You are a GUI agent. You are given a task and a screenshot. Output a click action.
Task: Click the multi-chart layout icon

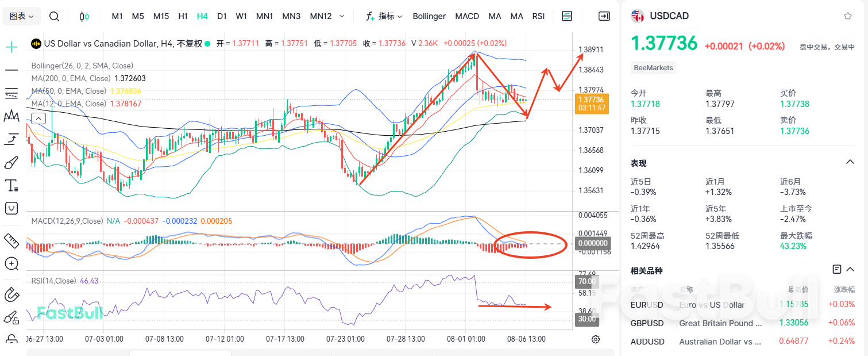[566, 16]
